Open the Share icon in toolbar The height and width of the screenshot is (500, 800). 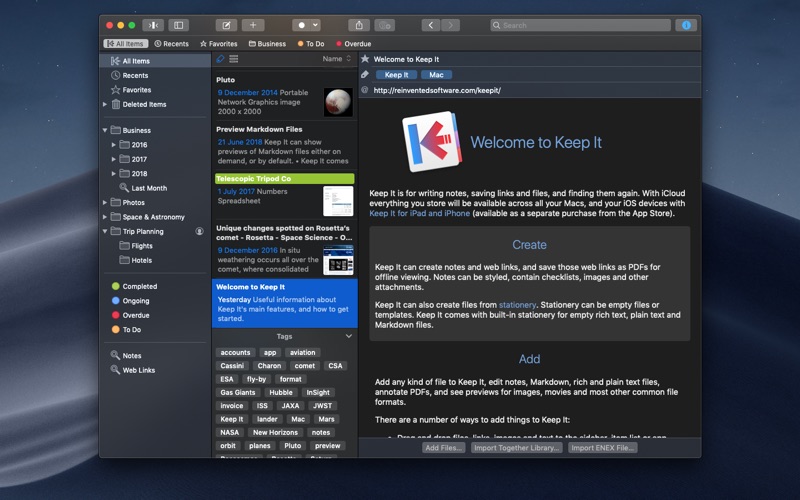358,25
